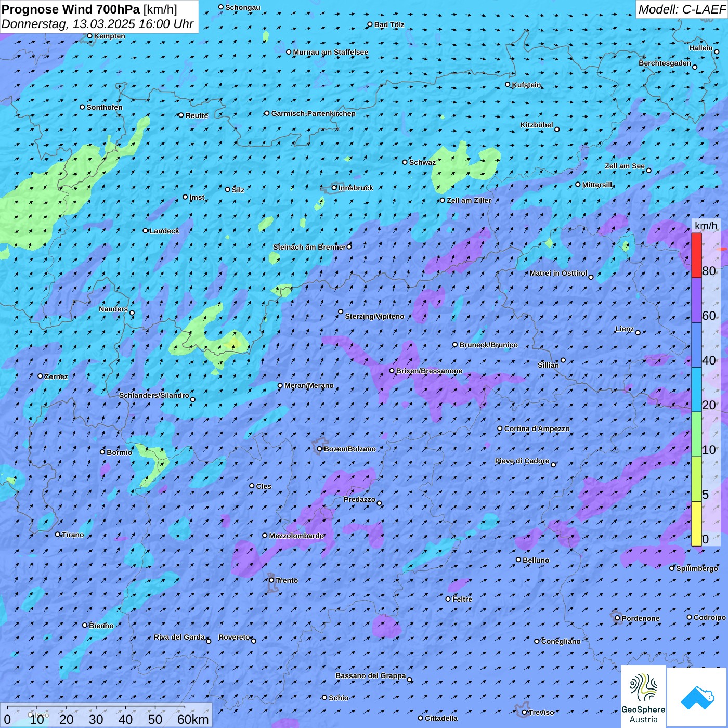Click the Murnau am Staffelsee label
Screen dimensions: 728x728
coord(331,52)
